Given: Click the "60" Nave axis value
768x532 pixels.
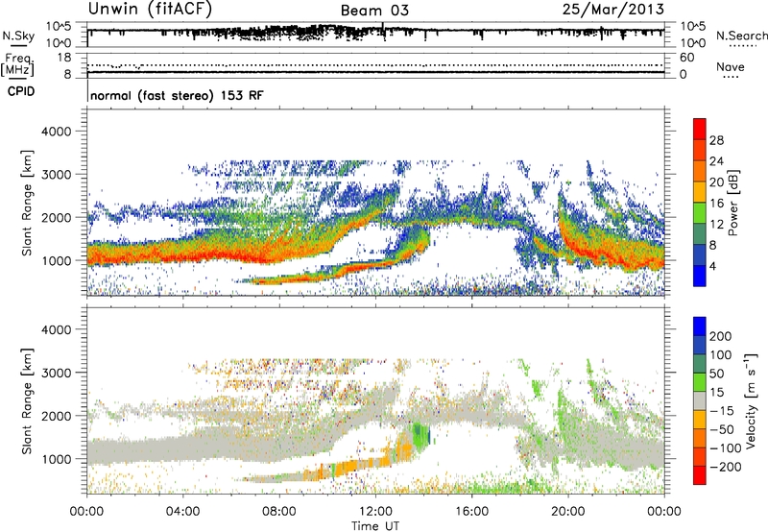Looking at the screenshot, I should coord(686,58).
